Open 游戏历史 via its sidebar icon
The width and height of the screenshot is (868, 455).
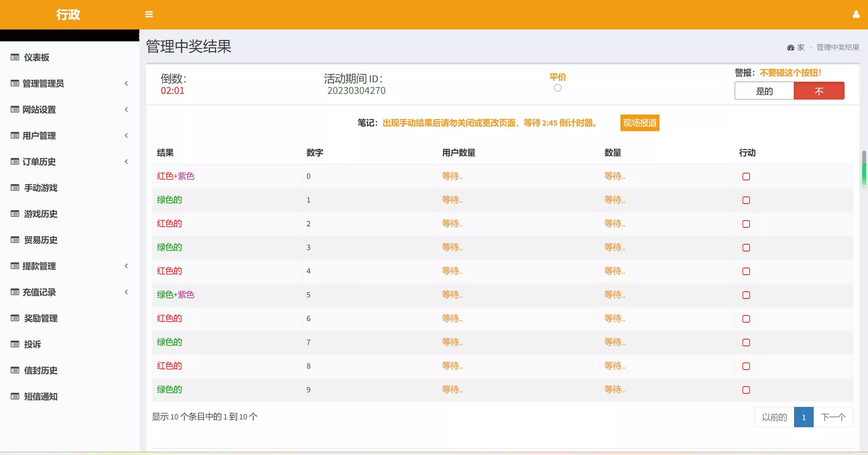coord(15,214)
